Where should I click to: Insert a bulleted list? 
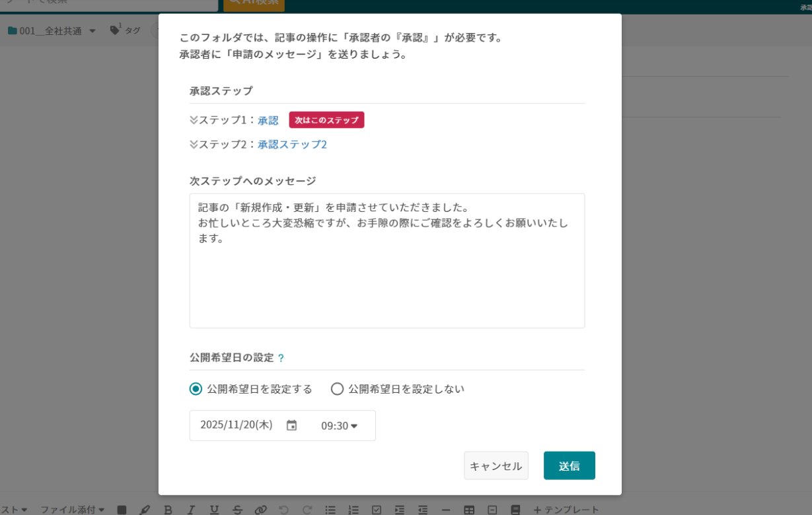point(330,509)
